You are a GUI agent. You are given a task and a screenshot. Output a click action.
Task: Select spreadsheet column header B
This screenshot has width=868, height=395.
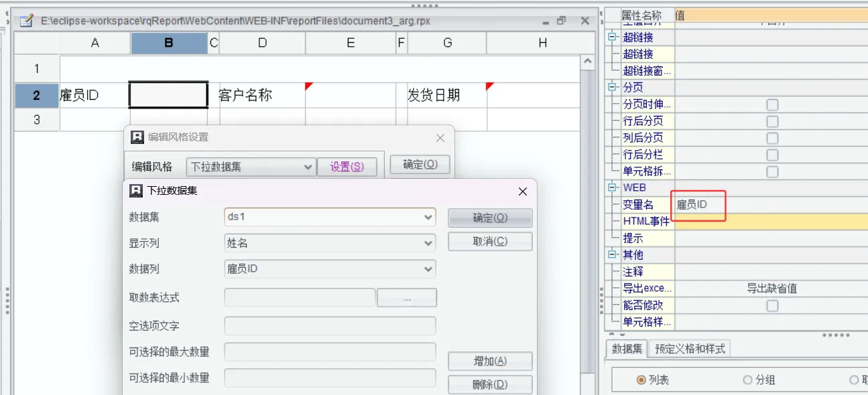pyautogui.click(x=168, y=42)
